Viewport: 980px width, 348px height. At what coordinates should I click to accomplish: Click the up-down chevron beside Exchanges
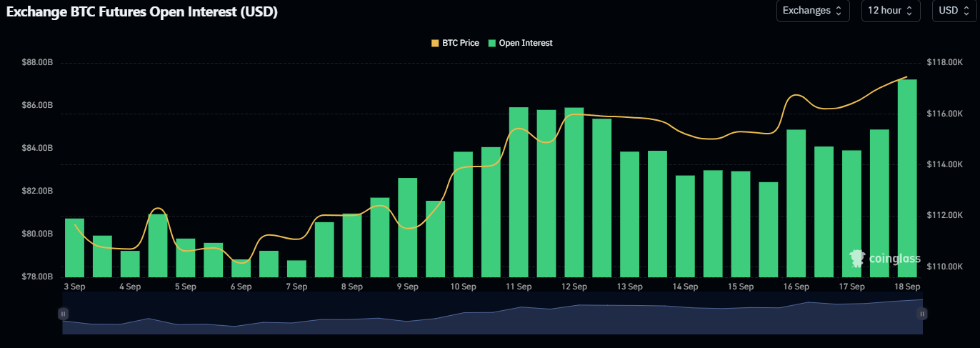(839, 11)
